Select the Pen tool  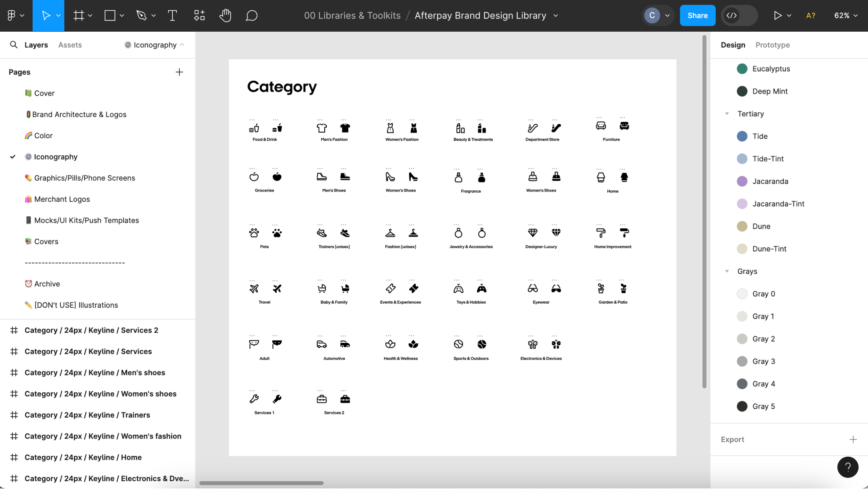point(141,15)
